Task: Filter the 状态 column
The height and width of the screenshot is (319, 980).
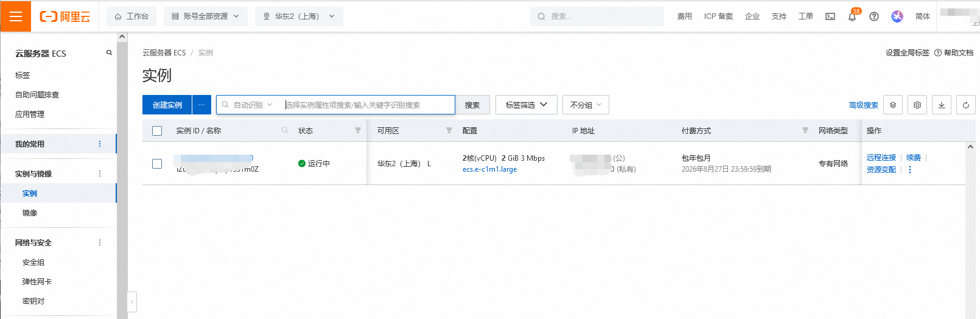Action: click(x=358, y=130)
